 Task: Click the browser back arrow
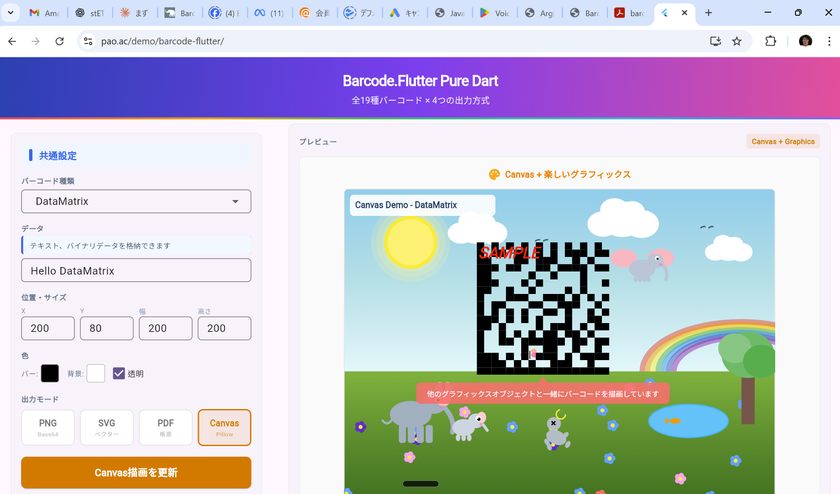pyautogui.click(x=12, y=41)
